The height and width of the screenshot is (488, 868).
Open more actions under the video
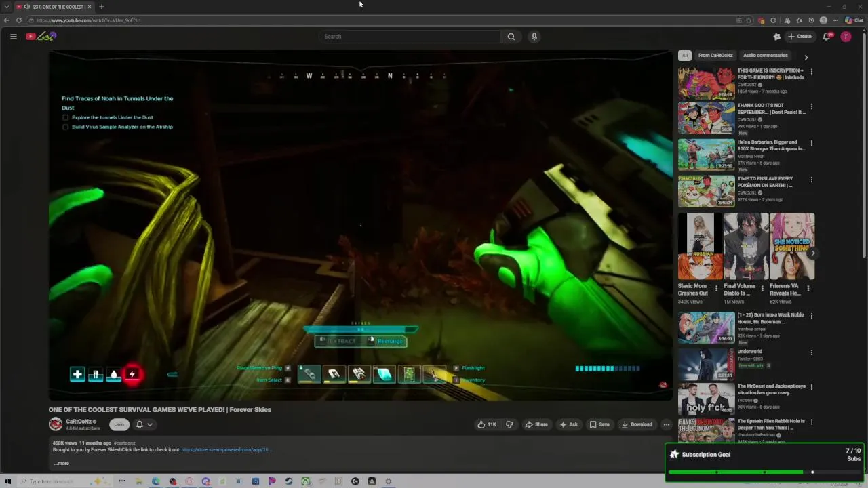(x=666, y=424)
